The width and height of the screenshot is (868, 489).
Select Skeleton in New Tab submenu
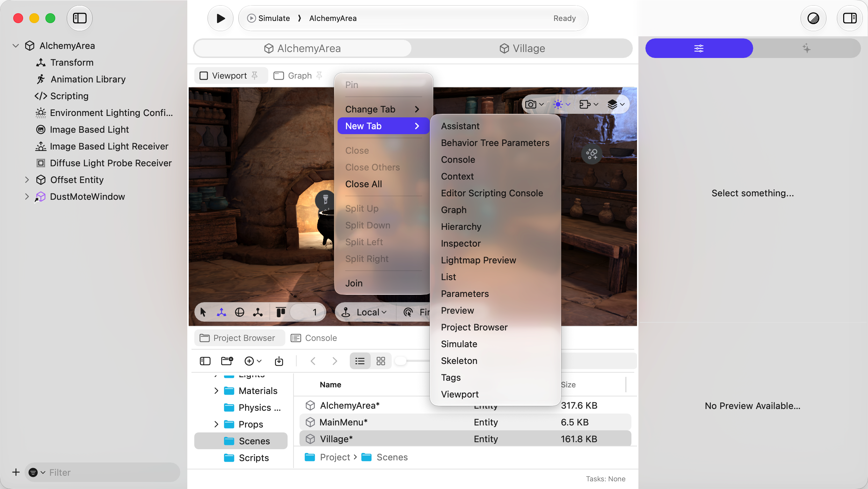495,361
